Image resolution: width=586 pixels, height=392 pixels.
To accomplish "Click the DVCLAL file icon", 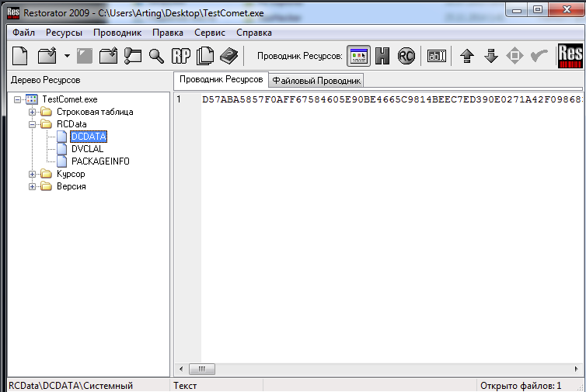I will click(61, 149).
